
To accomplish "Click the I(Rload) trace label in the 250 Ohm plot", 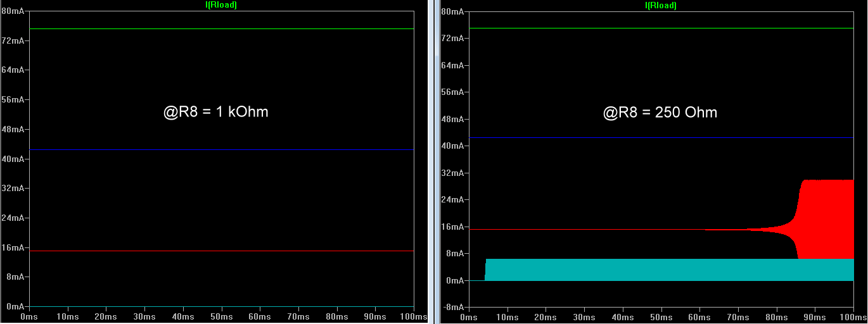I will point(661,5).
